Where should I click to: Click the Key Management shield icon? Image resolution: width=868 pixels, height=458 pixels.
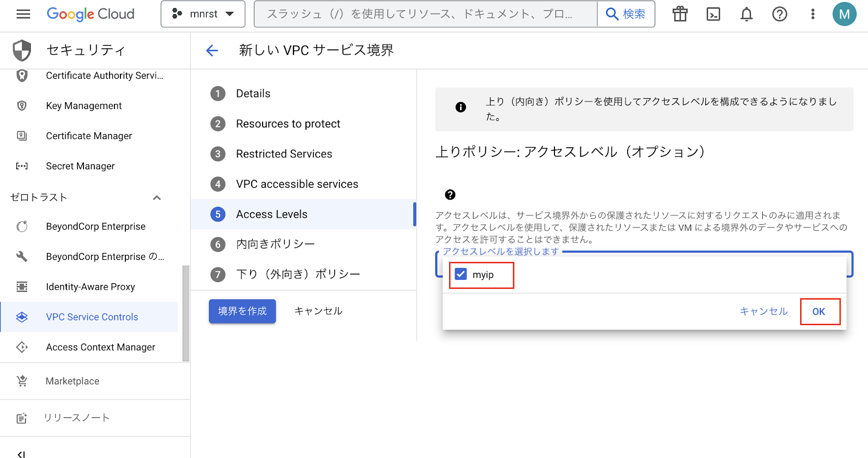click(x=22, y=106)
